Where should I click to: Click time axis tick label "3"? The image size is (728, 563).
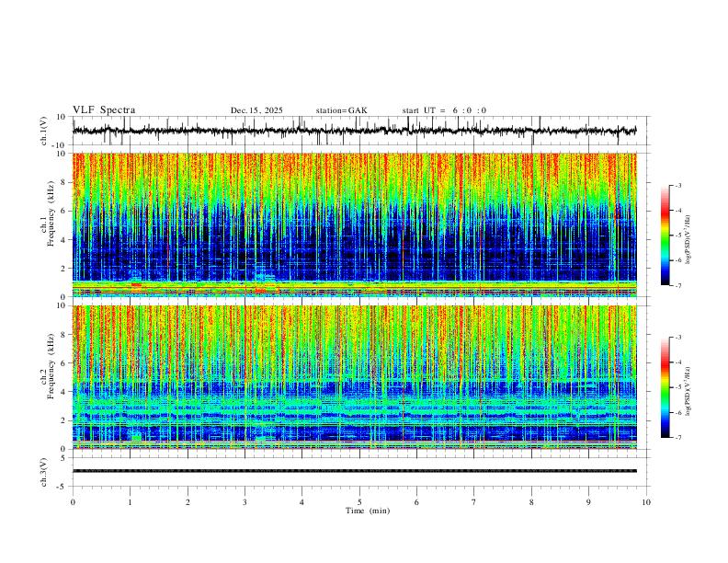coord(245,502)
